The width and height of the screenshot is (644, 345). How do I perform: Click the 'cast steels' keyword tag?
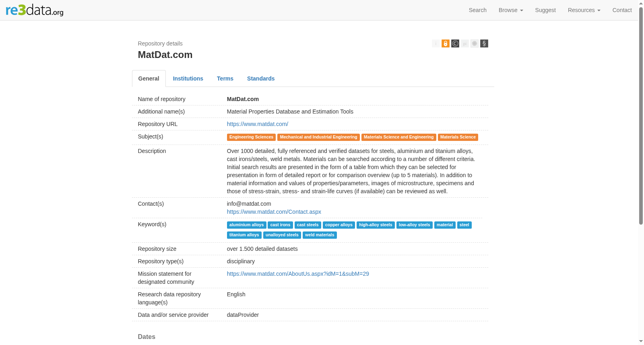(x=308, y=225)
